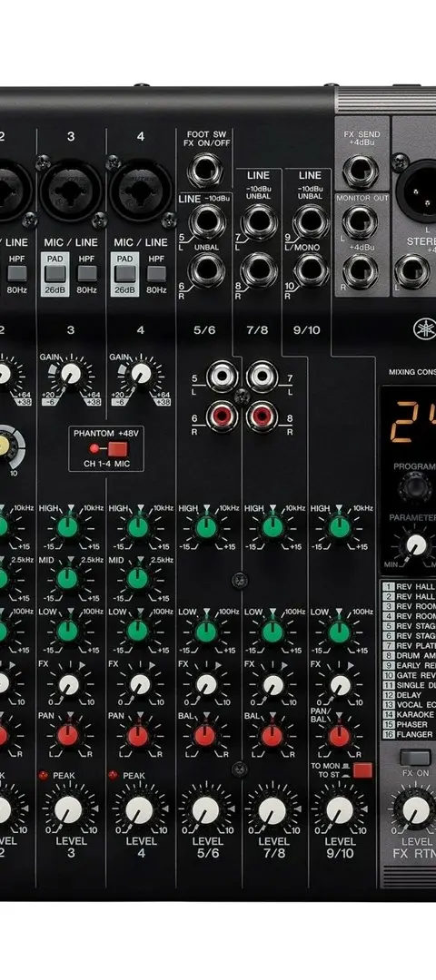Select the LINE 5 L input jack
Image resolution: width=436 pixels, height=980 pixels.
pyautogui.click(x=207, y=220)
